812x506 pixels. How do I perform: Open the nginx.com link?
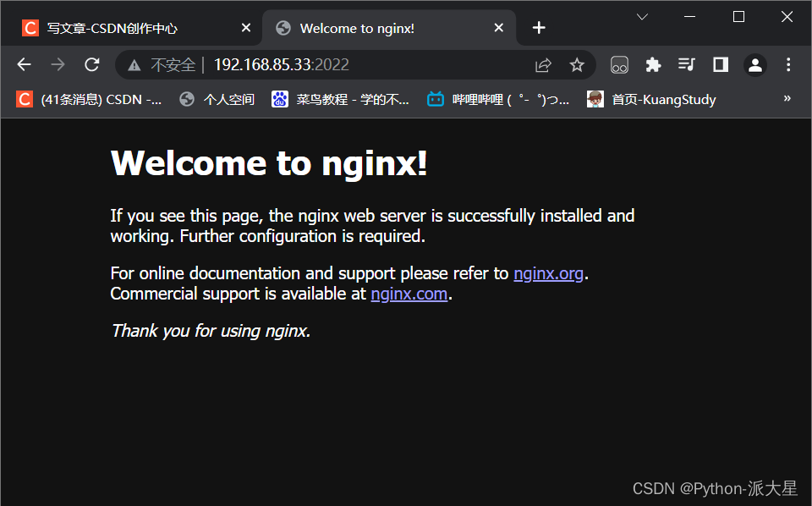(409, 294)
